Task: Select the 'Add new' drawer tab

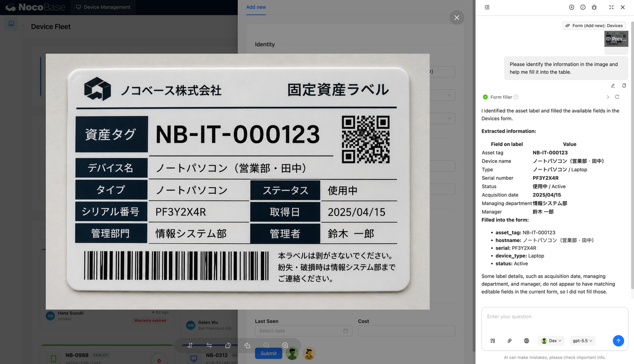Action: [256, 7]
